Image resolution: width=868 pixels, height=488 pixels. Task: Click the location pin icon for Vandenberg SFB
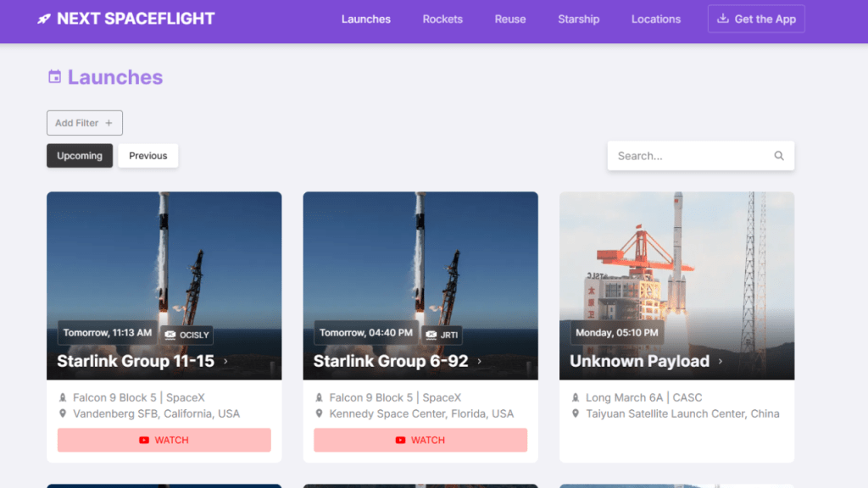point(64,413)
